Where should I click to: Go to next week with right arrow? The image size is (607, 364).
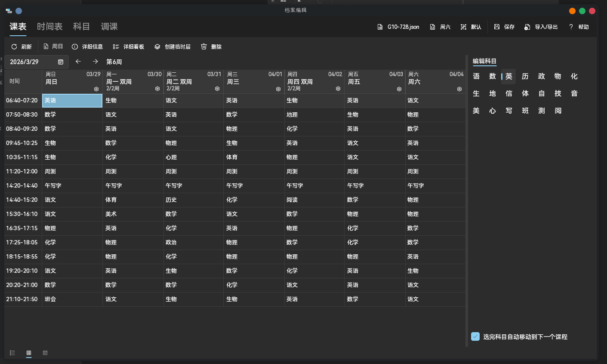[x=96, y=62]
